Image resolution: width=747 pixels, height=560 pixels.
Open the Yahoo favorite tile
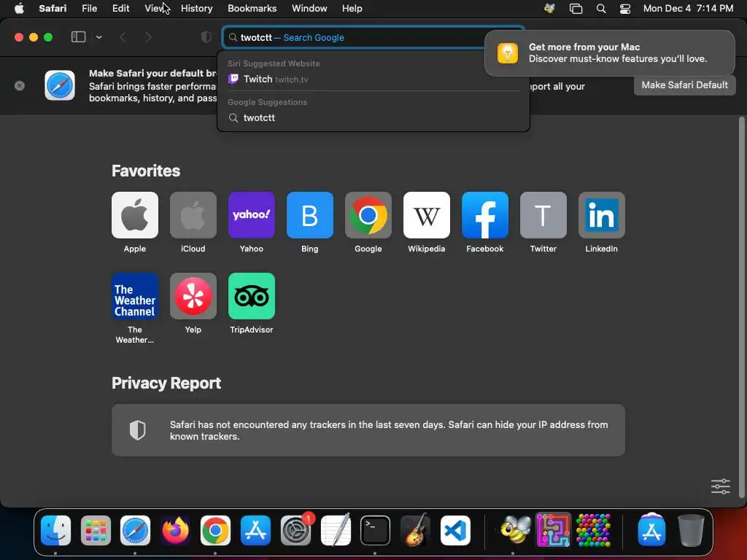252,215
